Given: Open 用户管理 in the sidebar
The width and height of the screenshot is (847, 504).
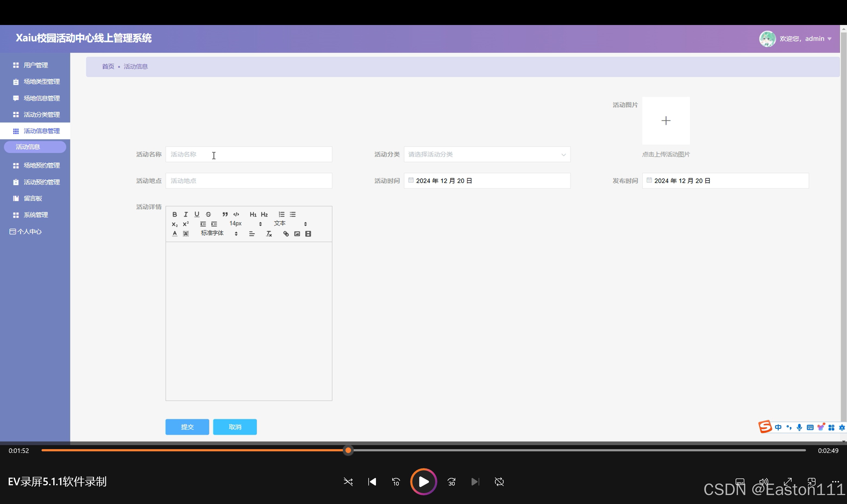Looking at the screenshot, I should (x=35, y=65).
